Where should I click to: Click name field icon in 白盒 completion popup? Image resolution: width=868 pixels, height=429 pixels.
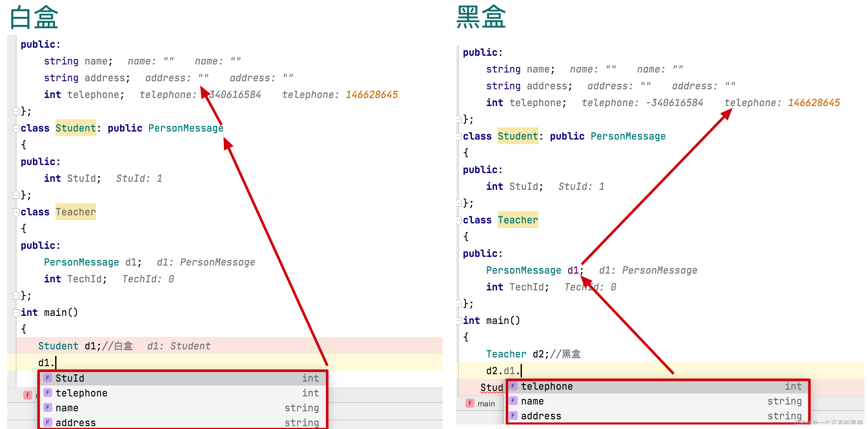click(x=47, y=407)
